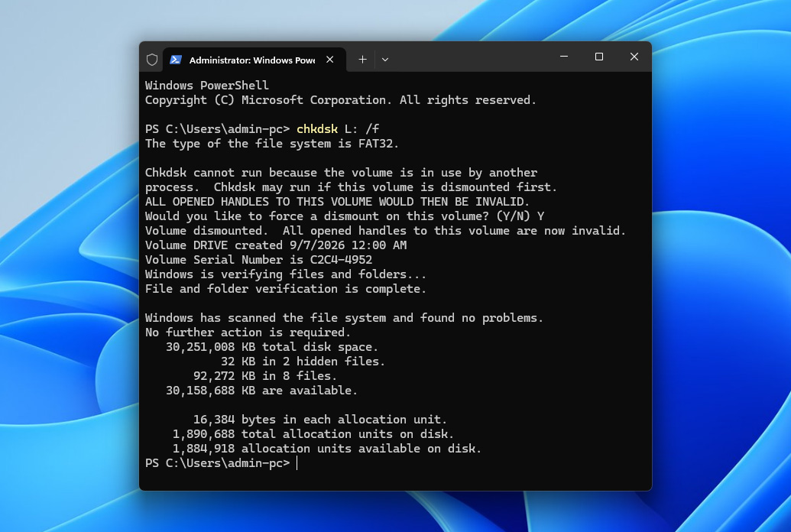Click 'Windows has scanned the file system' line
This screenshot has height=532, width=791.
(344, 318)
